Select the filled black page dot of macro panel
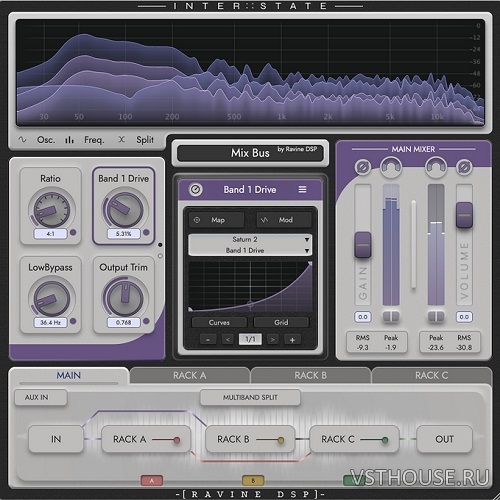 pos(160,245)
